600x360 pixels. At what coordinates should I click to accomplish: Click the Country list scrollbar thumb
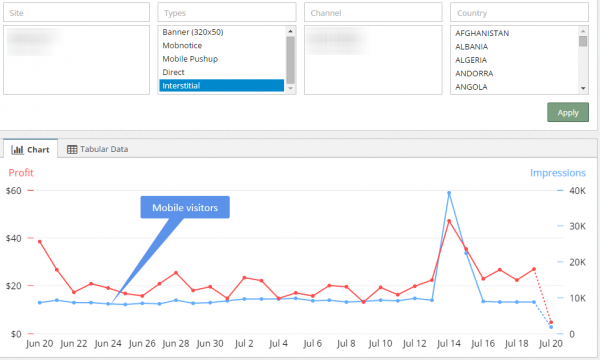point(583,41)
